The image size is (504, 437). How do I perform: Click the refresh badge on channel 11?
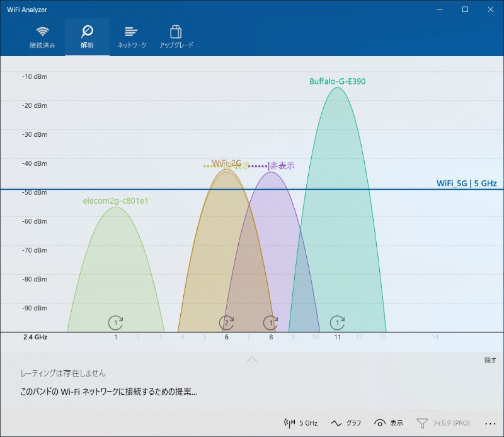(x=338, y=322)
